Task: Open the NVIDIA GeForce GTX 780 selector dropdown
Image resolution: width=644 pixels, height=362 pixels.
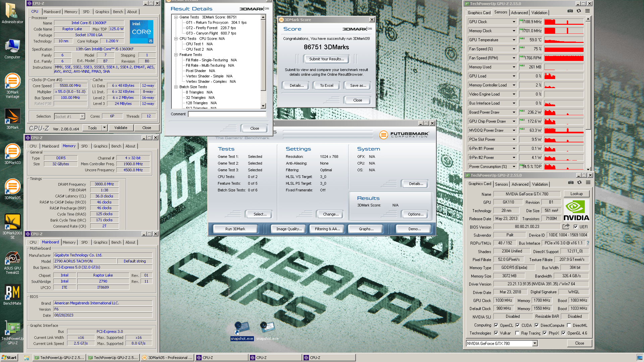Action: coord(535,343)
